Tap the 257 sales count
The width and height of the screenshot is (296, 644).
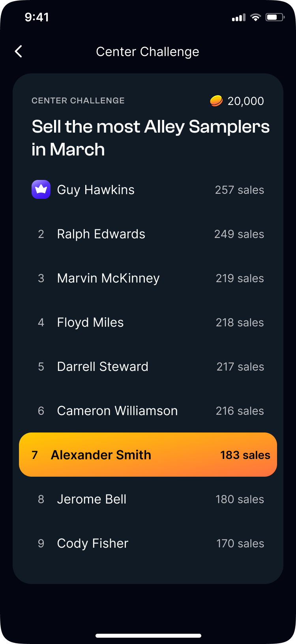pyautogui.click(x=239, y=190)
